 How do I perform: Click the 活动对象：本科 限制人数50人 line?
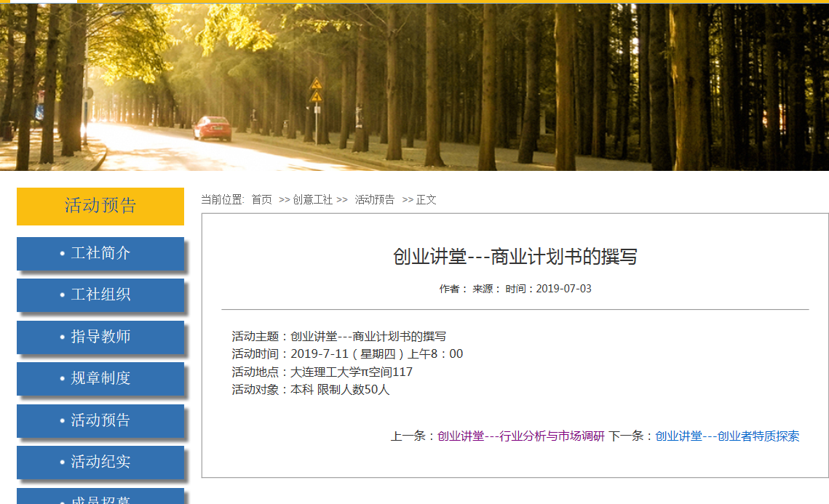pos(310,390)
